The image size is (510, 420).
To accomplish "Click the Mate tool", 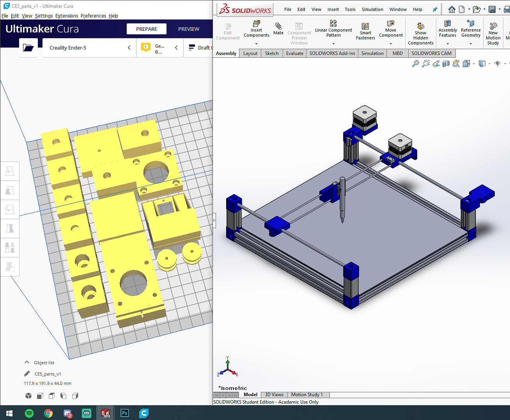I will pos(278,29).
